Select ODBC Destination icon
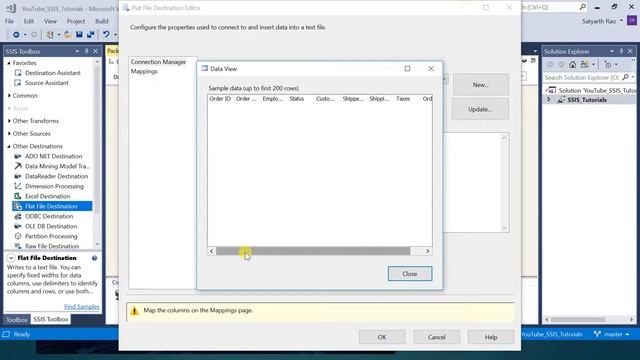This screenshot has height=360, width=640. 18,216
